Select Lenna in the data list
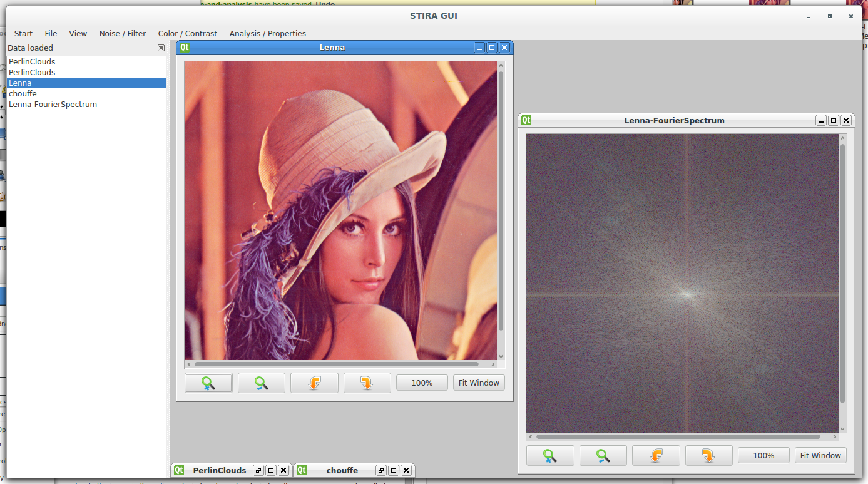Image resolution: width=868 pixels, height=484 pixels. coord(86,83)
